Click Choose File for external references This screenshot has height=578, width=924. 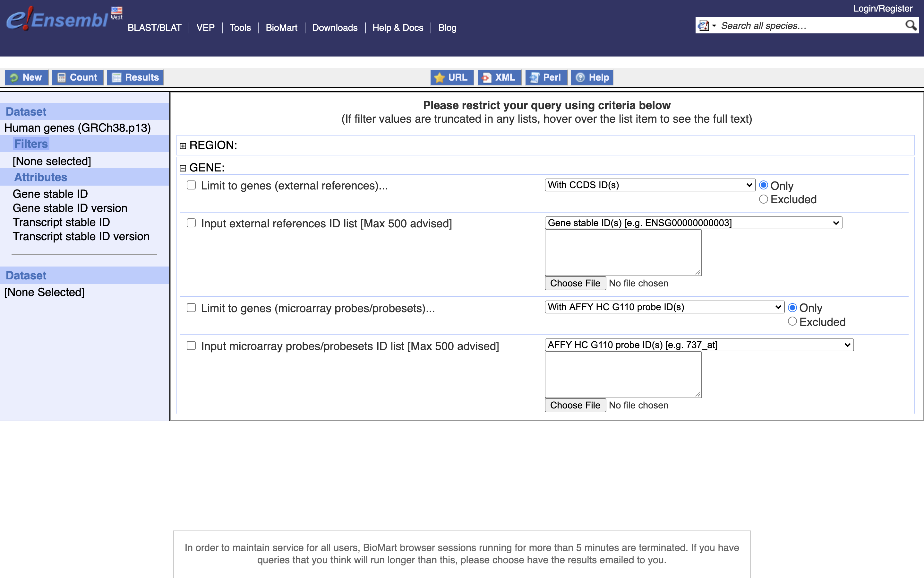tap(575, 283)
